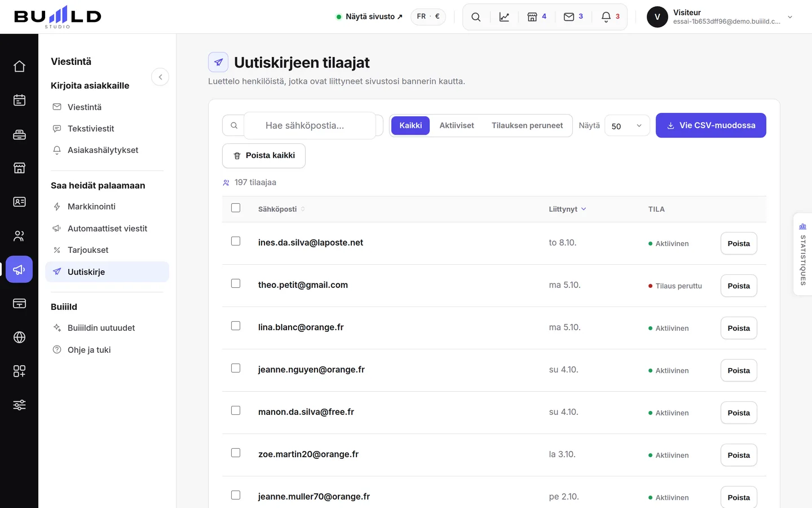812x508 pixels.
Task: Select the megaphone marketing icon in rail
Action: click(x=19, y=270)
